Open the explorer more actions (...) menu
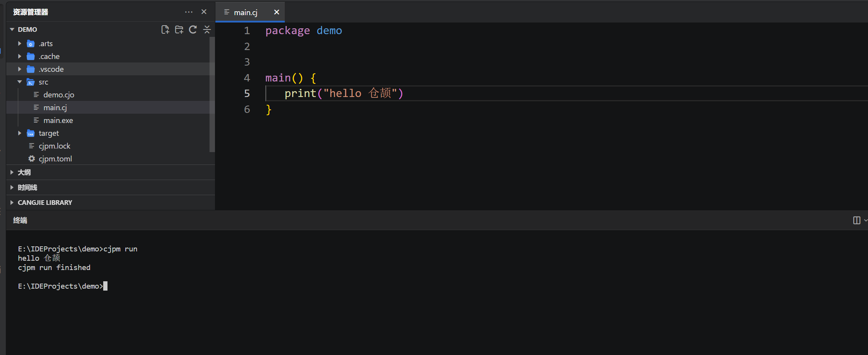Image resolution: width=868 pixels, height=355 pixels. click(189, 12)
